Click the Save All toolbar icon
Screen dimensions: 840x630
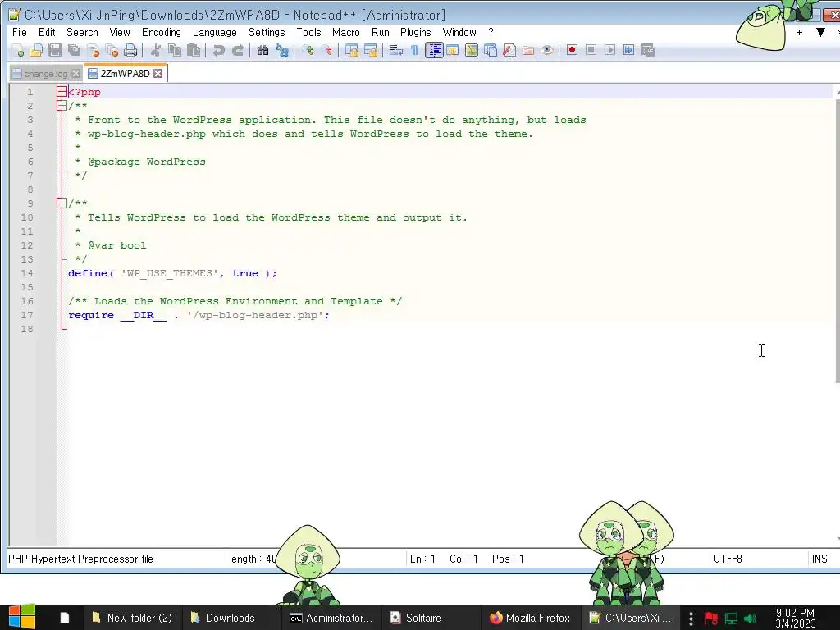tap(73, 50)
